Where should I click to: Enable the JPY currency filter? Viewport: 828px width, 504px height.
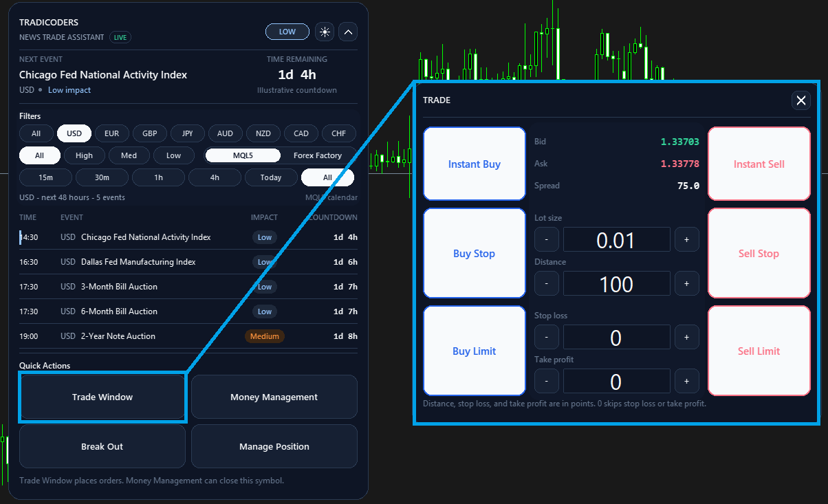click(x=188, y=133)
